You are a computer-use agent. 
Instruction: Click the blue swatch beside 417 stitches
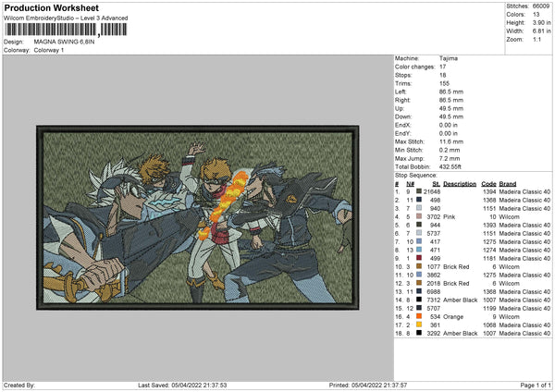(419, 241)
